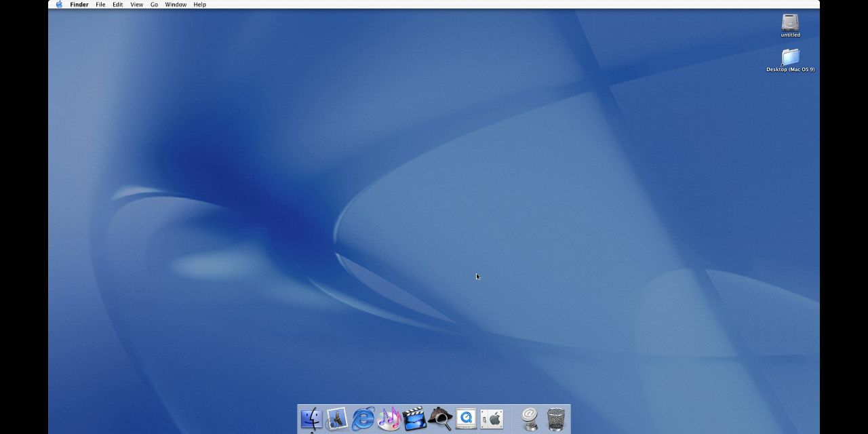This screenshot has width=868, height=434.
Task: Launch the Mail app in the Dock
Action: coord(337,418)
